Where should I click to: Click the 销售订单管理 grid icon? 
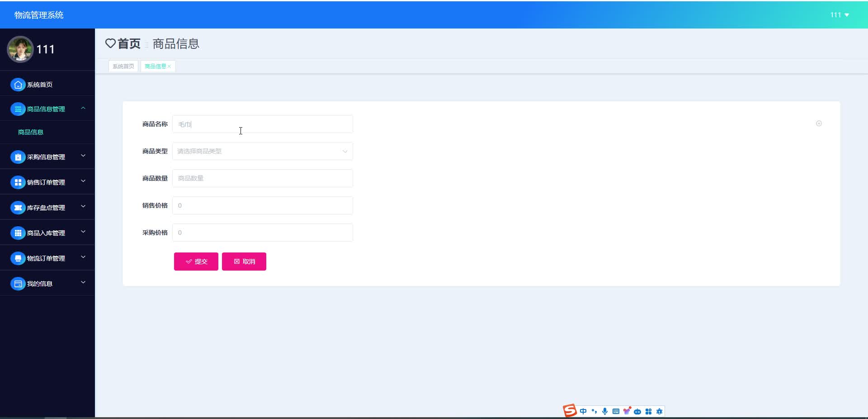point(18,182)
